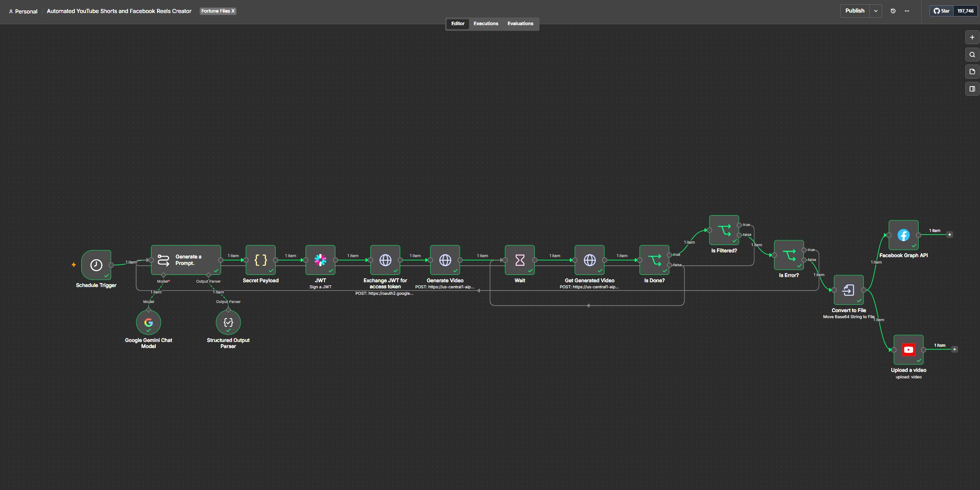
Task: Click Generate a Prompt Model connector diamond
Action: click(x=163, y=275)
